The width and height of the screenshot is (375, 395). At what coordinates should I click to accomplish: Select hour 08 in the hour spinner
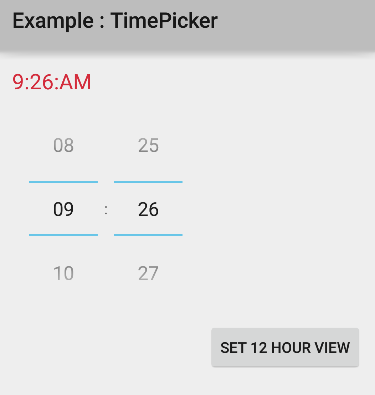[63, 146]
